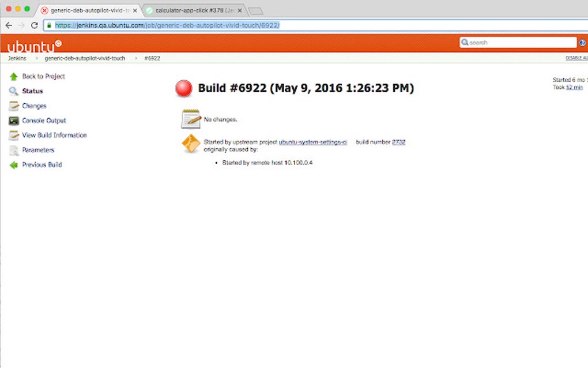This screenshot has width=588, height=368.
Task: Open the Console Output terminal icon
Action: click(x=13, y=120)
